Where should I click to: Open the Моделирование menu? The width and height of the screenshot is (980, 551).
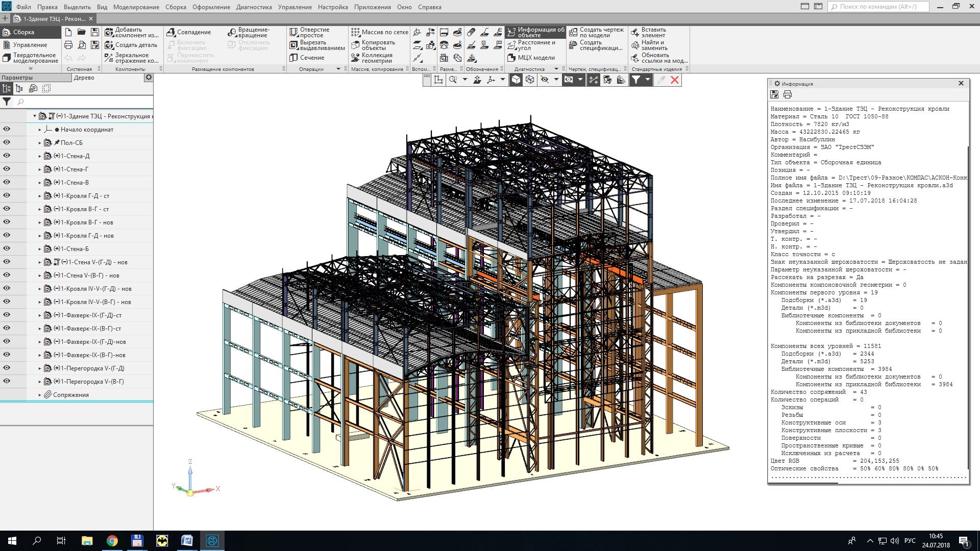click(136, 7)
